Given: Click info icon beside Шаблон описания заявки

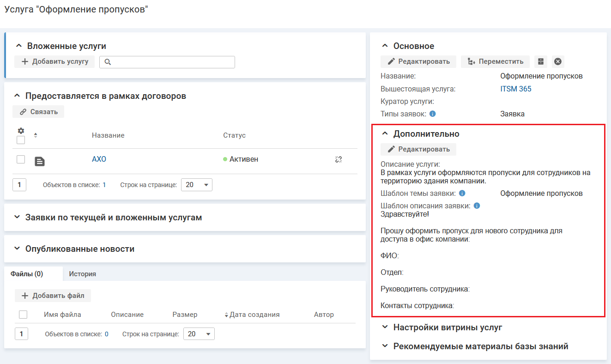Looking at the screenshot, I should (477, 206).
